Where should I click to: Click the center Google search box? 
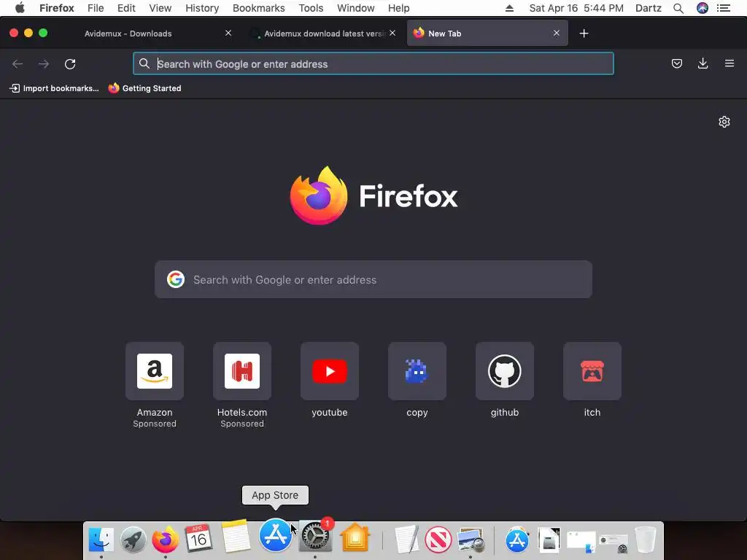pos(373,279)
